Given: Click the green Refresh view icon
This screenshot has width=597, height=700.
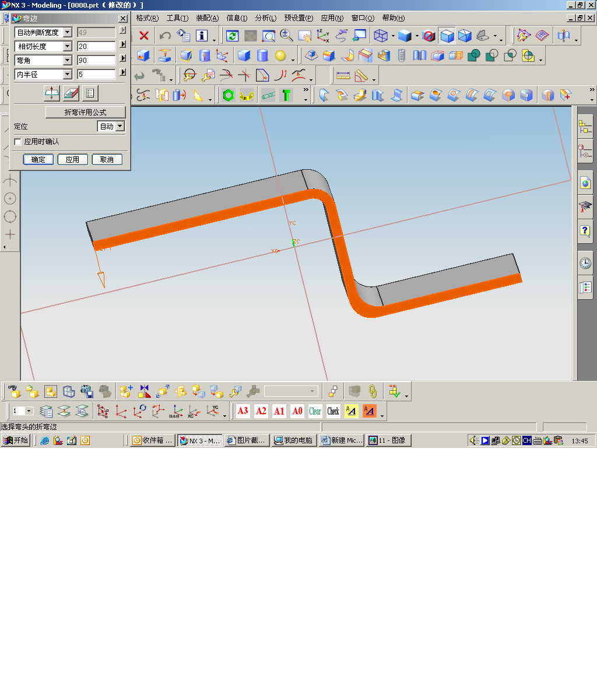Looking at the screenshot, I should 232,36.
